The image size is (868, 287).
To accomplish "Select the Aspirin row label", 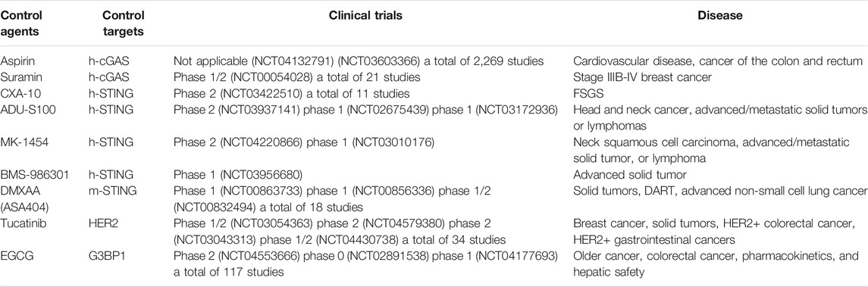I will point(15,61).
